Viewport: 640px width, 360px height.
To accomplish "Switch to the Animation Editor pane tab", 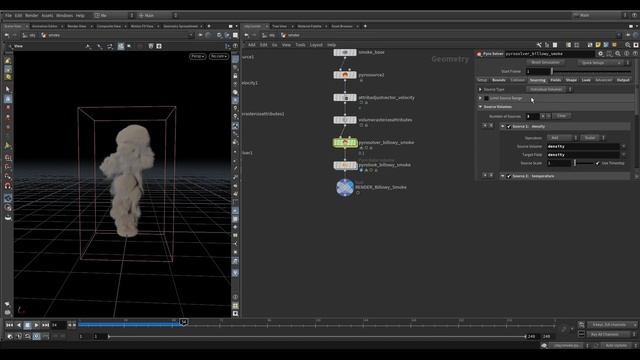I will coord(44,26).
